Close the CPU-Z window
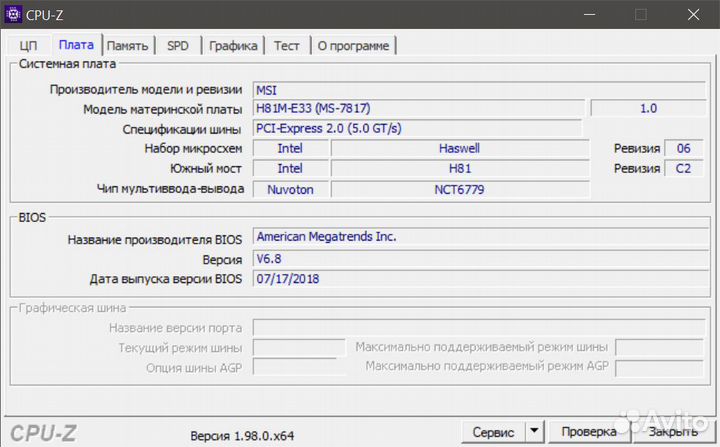This screenshot has height=447, width=720. pyautogui.click(x=693, y=15)
